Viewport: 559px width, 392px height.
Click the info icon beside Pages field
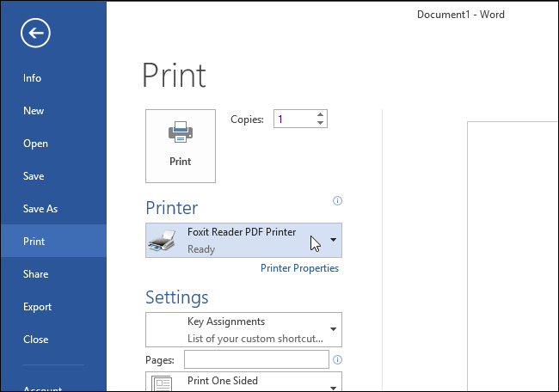[x=337, y=360]
